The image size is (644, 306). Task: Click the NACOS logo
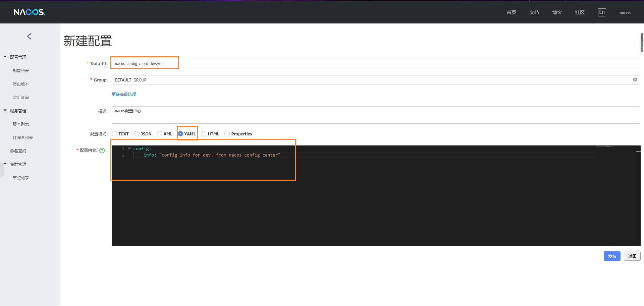(x=29, y=12)
